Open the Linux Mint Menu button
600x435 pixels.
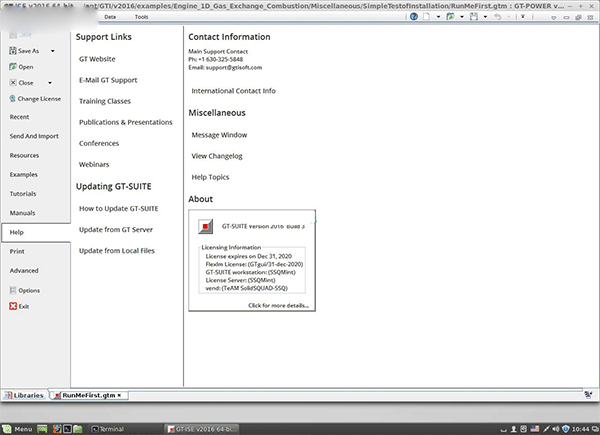click(x=18, y=429)
